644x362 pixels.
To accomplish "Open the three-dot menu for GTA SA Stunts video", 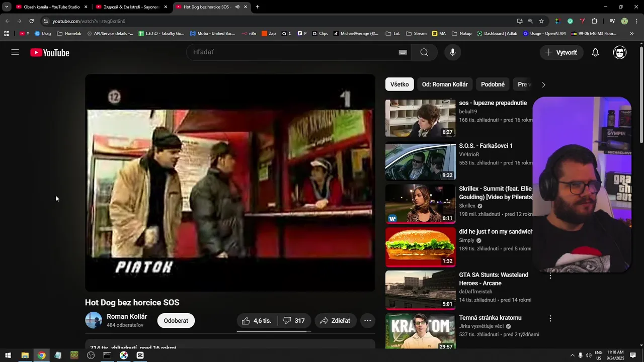I will (550, 276).
